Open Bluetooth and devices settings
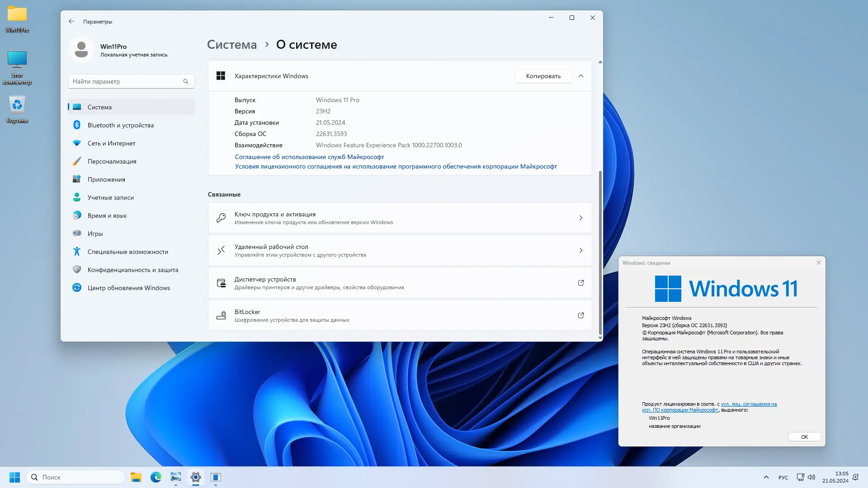 (x=120, y=125)
